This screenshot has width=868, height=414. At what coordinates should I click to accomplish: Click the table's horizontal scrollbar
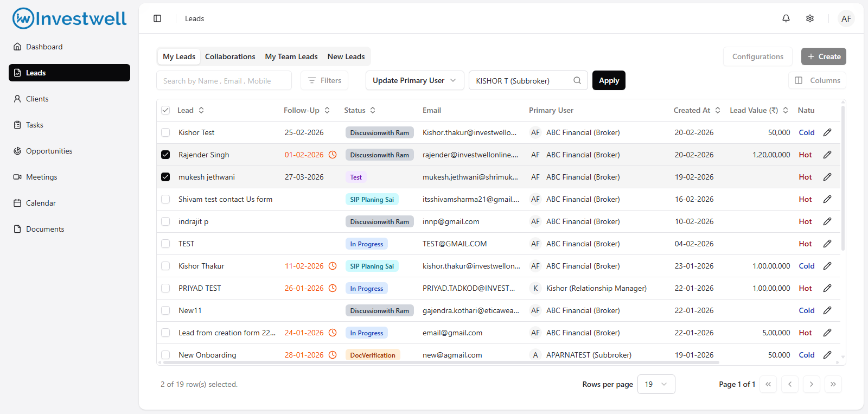[x=441, y=362]
